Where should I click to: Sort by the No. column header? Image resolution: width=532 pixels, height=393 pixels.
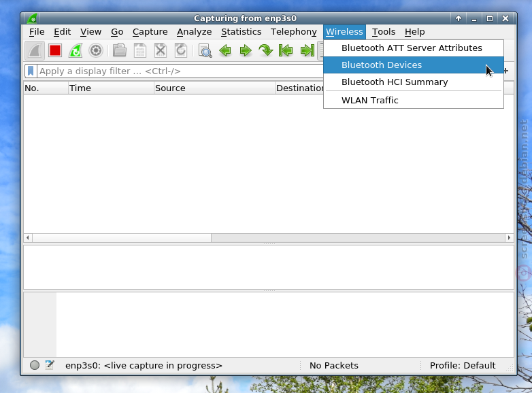[46, 88]
